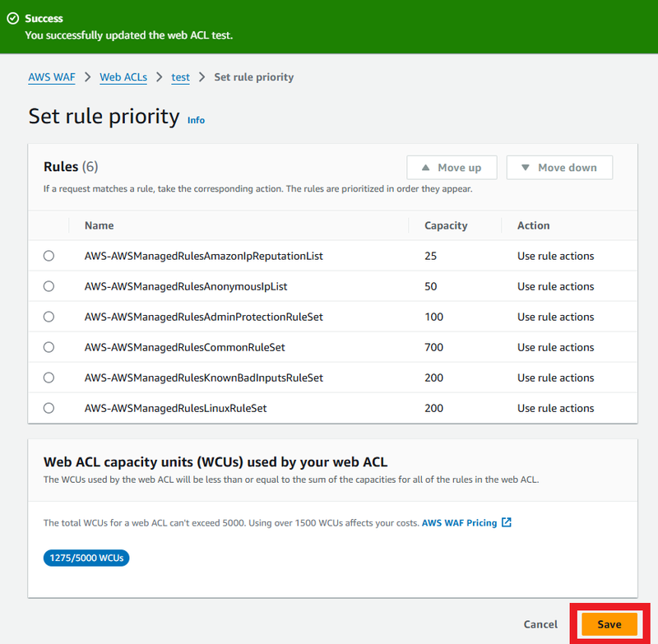Select the KnownBadInputsRuleSet rule radio button

[x=49, y=378]
